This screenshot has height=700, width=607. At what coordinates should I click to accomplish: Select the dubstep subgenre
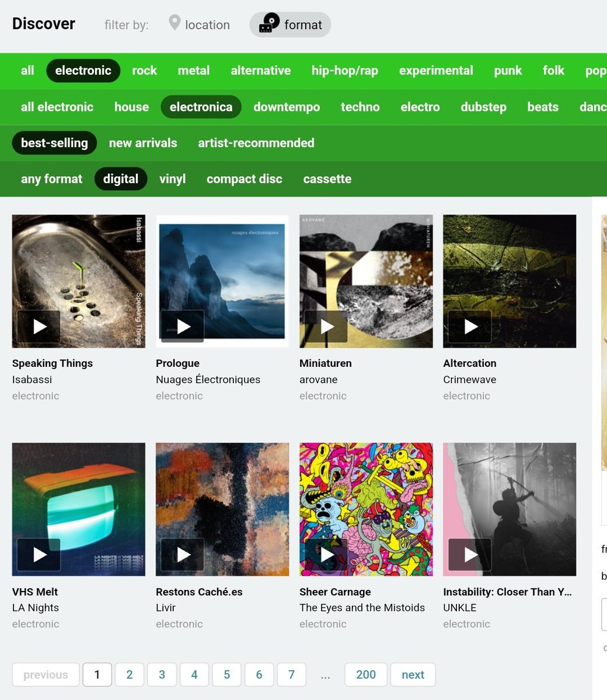(x=483, y=107)
